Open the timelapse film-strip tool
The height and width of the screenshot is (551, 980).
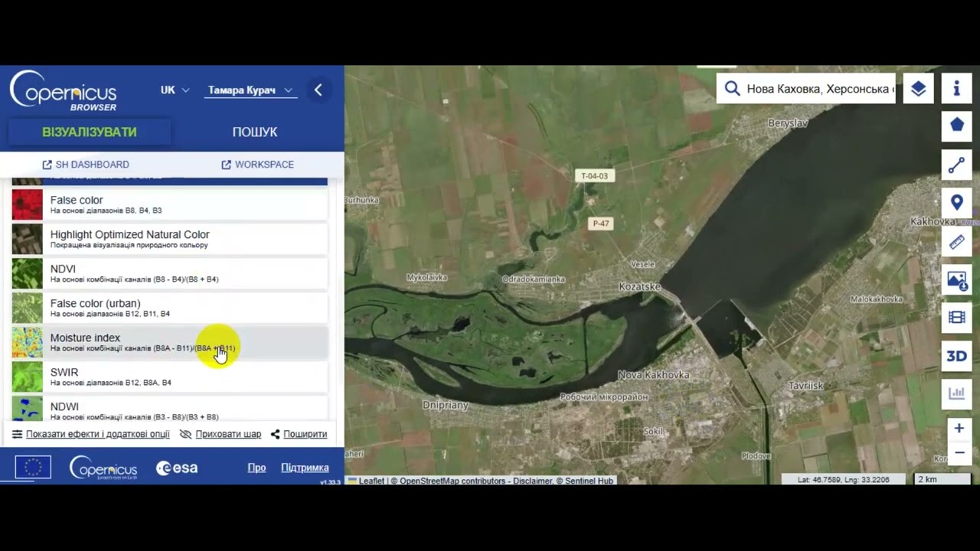tap(956, 318)
